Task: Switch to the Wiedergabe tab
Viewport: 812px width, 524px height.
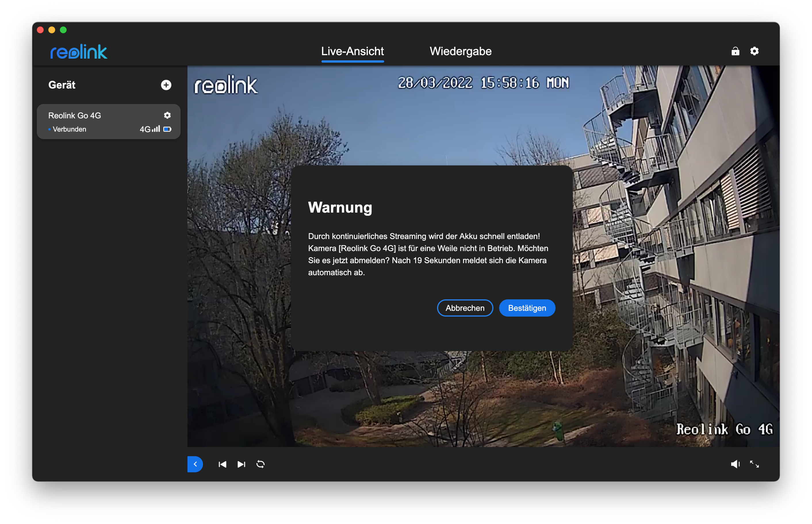Action: 460,51
